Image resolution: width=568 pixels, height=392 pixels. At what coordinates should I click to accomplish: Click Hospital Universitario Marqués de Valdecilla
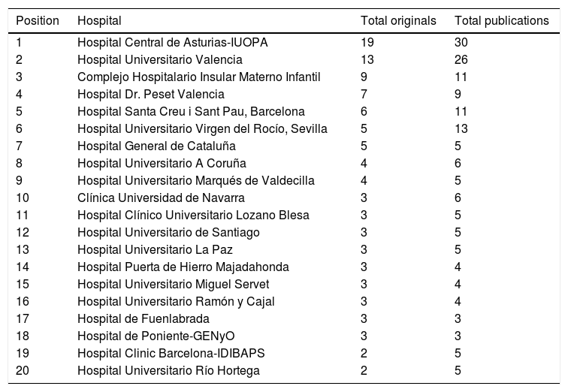coord(195,181)
